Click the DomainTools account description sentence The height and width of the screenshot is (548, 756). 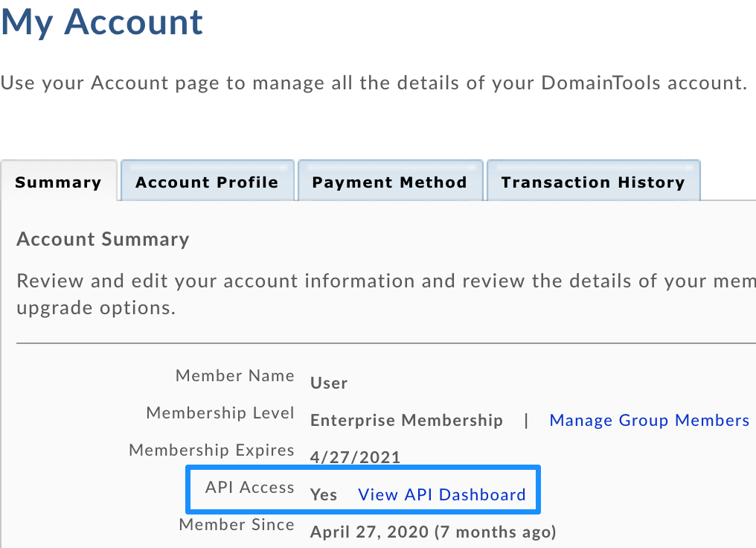374,83
